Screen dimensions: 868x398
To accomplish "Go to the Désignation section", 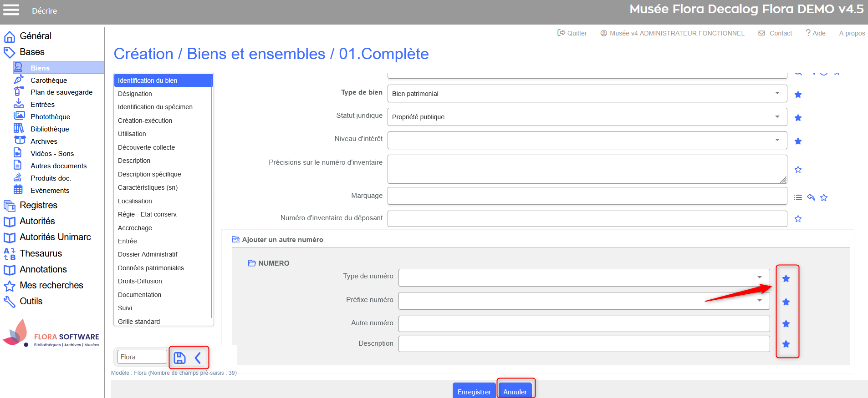I will click(135, 94).
